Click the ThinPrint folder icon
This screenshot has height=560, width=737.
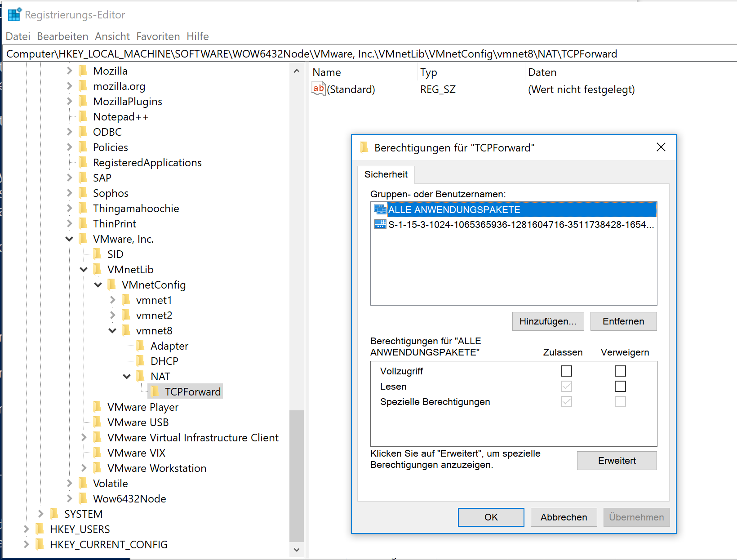(83, 224)
